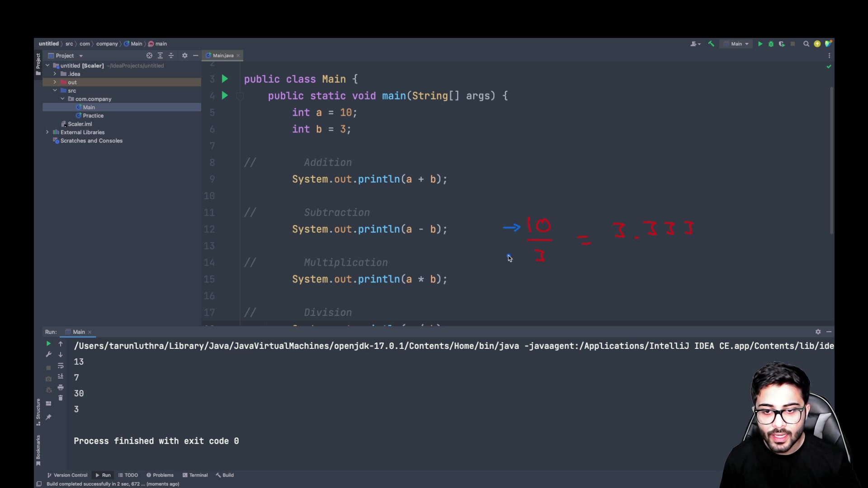Expand all nodes in Project panel
This screenshot has width=868, height=488.
(160, 56)
